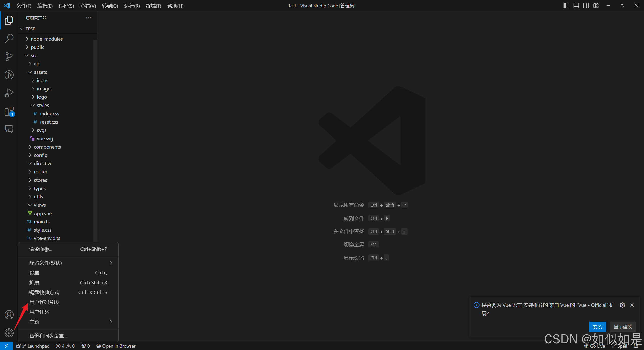Screen dimensions: 644x350
Task: Click the Accounts icon in activity bar
Action: pyautogui.click(x=9, y=315)
